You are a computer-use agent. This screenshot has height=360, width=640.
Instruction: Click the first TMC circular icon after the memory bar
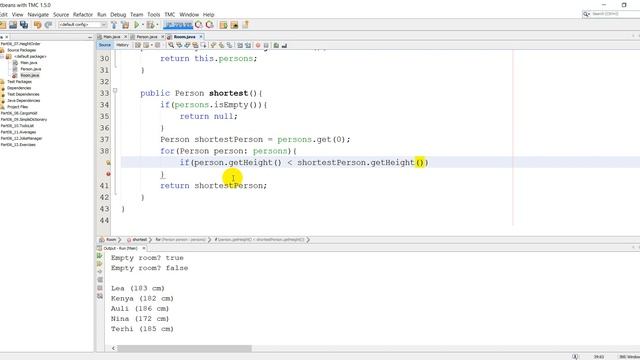pyautogui.click(x=199, y=25)
